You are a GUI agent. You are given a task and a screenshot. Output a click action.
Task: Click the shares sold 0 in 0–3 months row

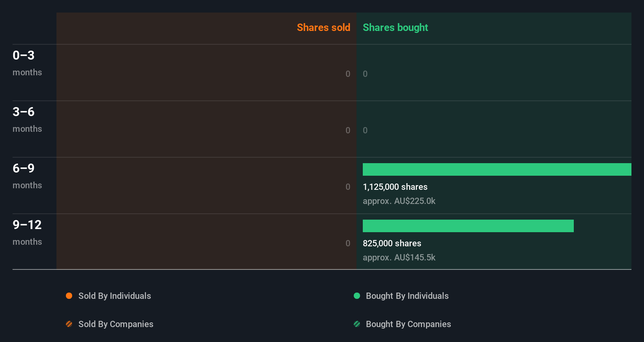(x=348, y=74)
